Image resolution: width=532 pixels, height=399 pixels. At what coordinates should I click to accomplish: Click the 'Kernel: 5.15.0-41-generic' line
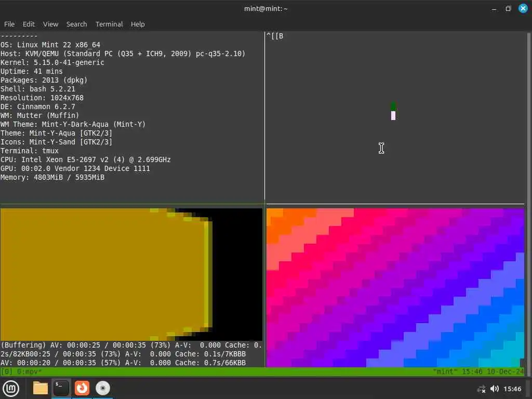(x=52, y=62)
